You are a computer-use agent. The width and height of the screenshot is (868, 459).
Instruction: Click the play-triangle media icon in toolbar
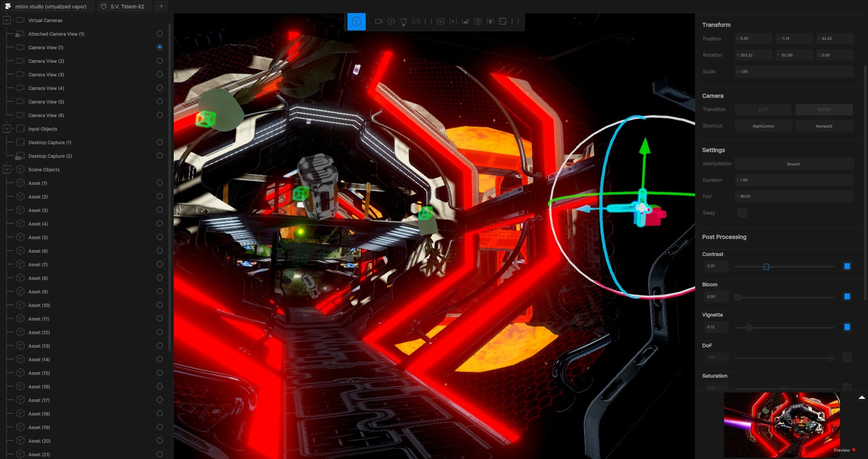tap(453, 21)
